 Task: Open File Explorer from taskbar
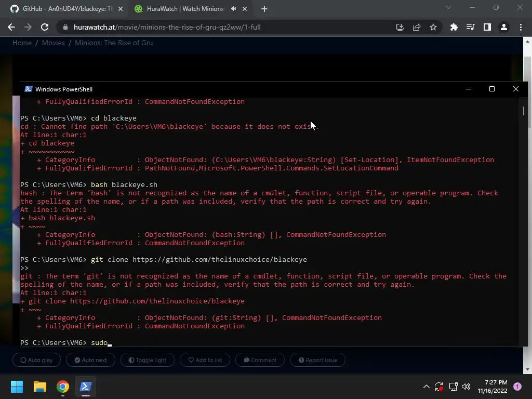pos(39,387)
